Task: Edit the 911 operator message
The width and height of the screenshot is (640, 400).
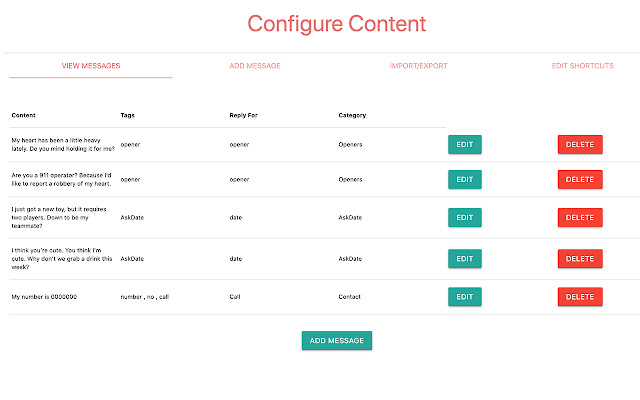Action: coord(464,180)
